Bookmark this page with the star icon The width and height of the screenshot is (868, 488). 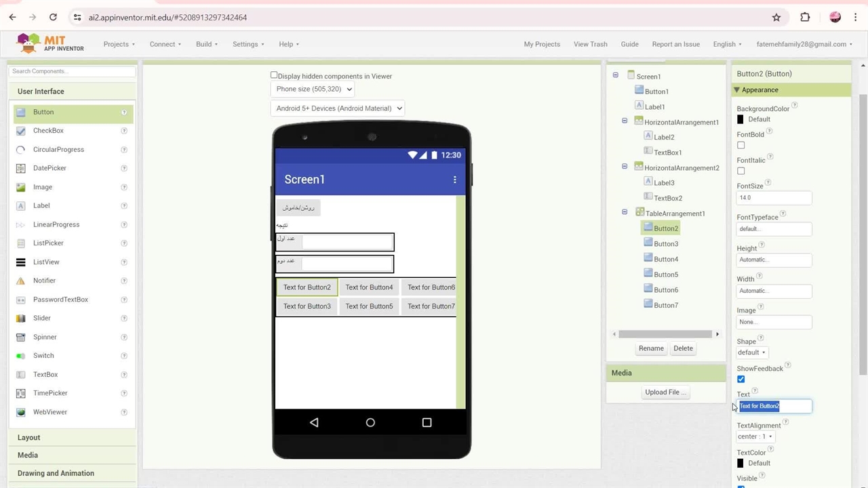click(776, 18)
